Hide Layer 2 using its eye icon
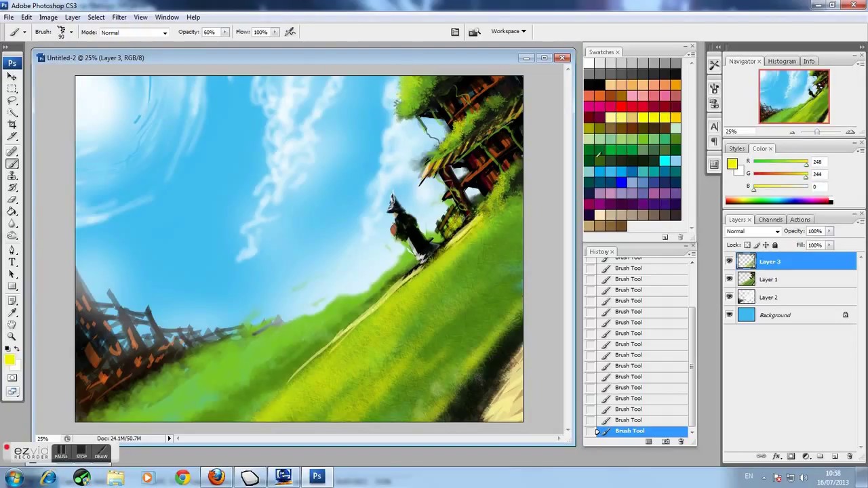 click(x=730, y=297)
